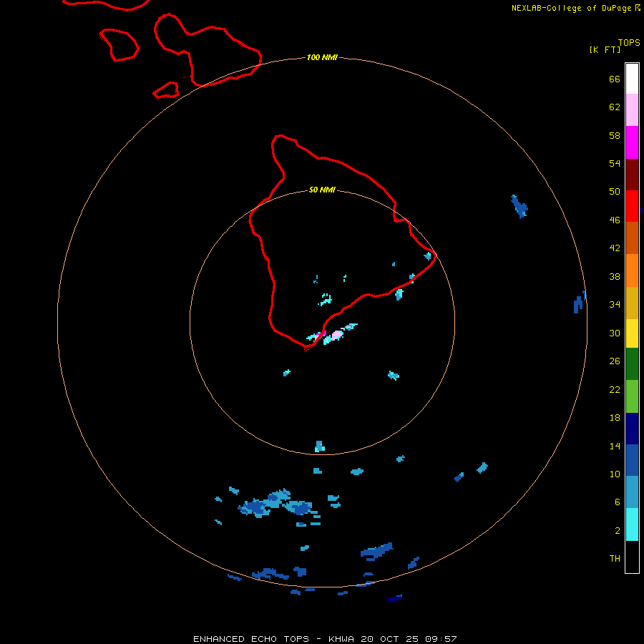Select the legend value 58
The image size is (644, 644).
(x=615, y=135)
